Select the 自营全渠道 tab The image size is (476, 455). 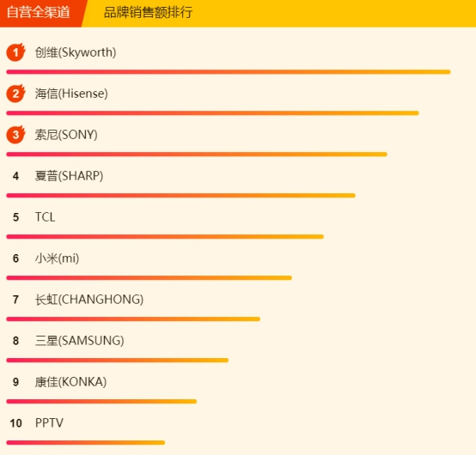tap(39, 13)
